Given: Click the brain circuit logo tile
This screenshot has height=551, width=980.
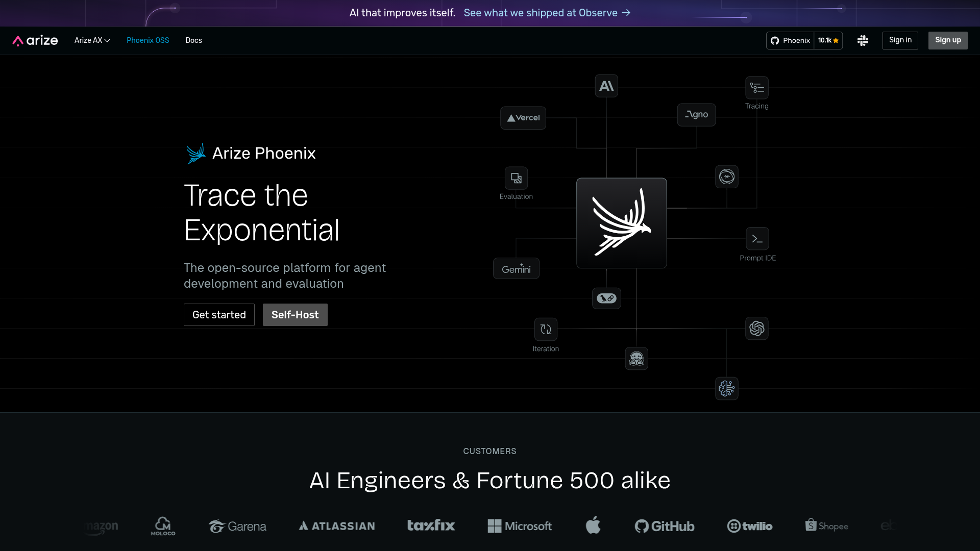Looking at the screenshot, I should 726,388.
